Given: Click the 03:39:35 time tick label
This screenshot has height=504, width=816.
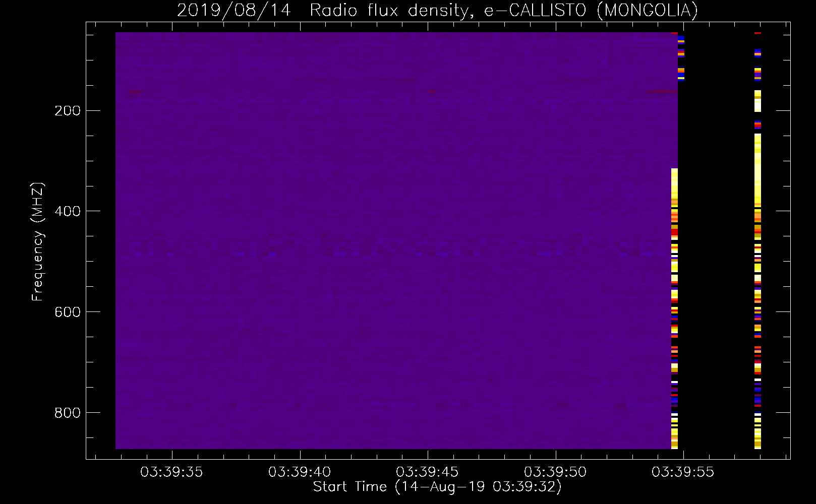Looking at the screenshot, I should click(x=171, y=472).
